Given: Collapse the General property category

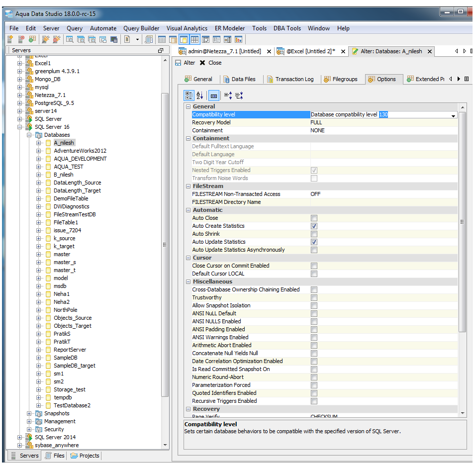Looking at the screenshot, I should pos(188,106).
